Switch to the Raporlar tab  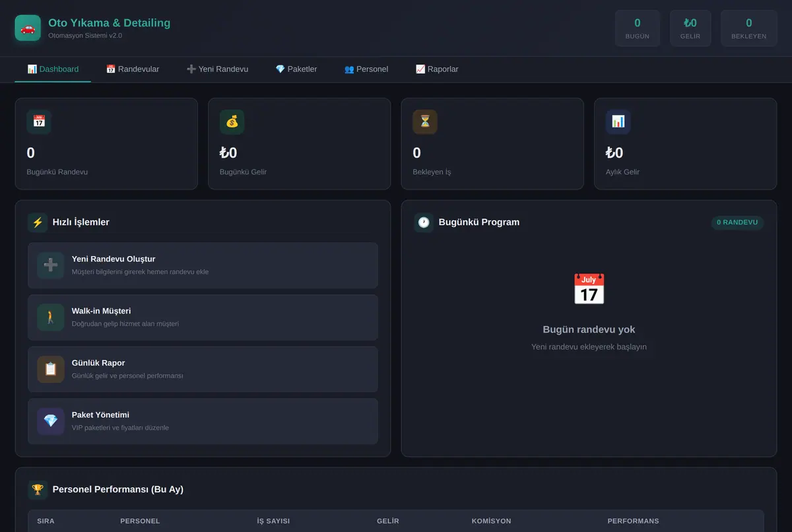coord(437,69)
